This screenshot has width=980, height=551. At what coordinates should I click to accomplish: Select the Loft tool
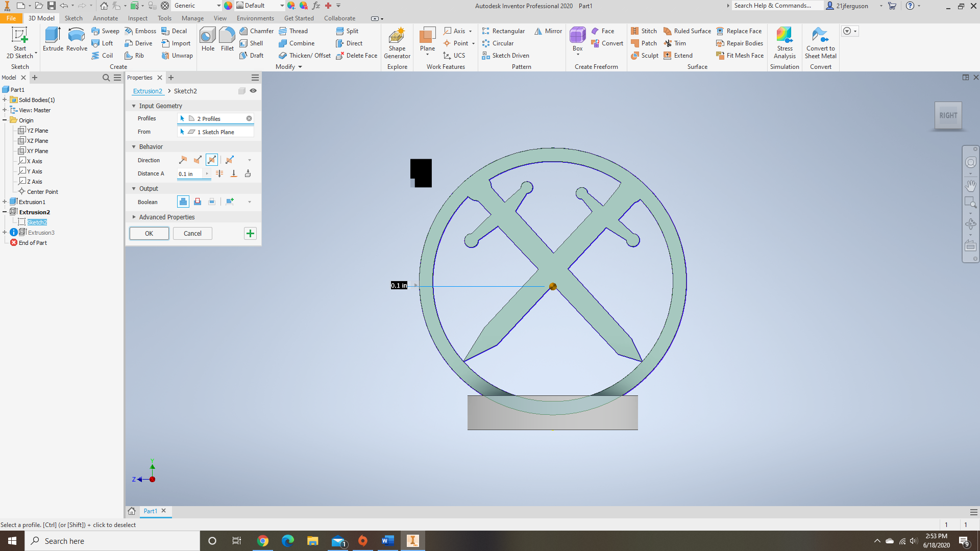pos(102,43)
